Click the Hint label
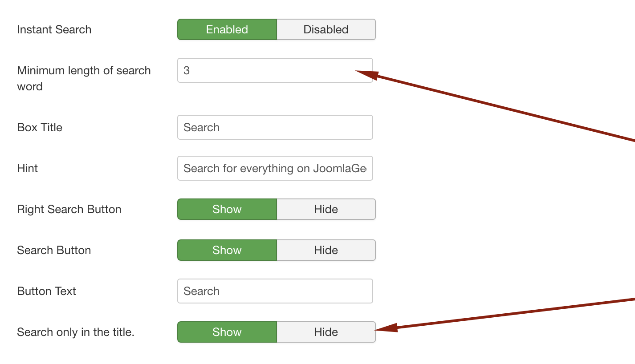Image resolution: width=635 pixels, height=364 pixels. coord(28,168)
